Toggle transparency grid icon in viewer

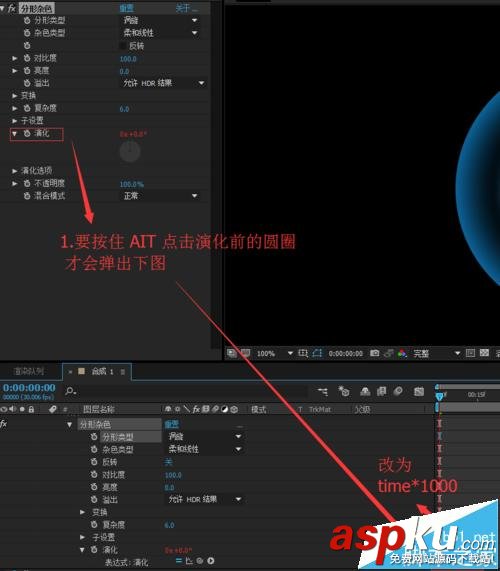[484, 353]
